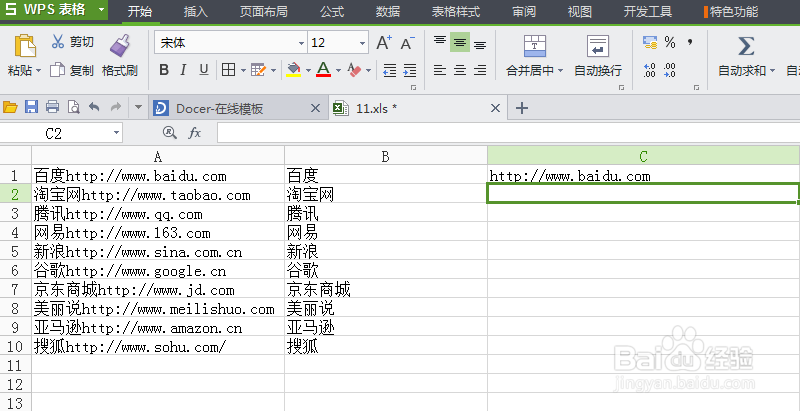Expand the Paste (粘贴) options arrow
Screen dimensions: 800x411
point(38,70)
